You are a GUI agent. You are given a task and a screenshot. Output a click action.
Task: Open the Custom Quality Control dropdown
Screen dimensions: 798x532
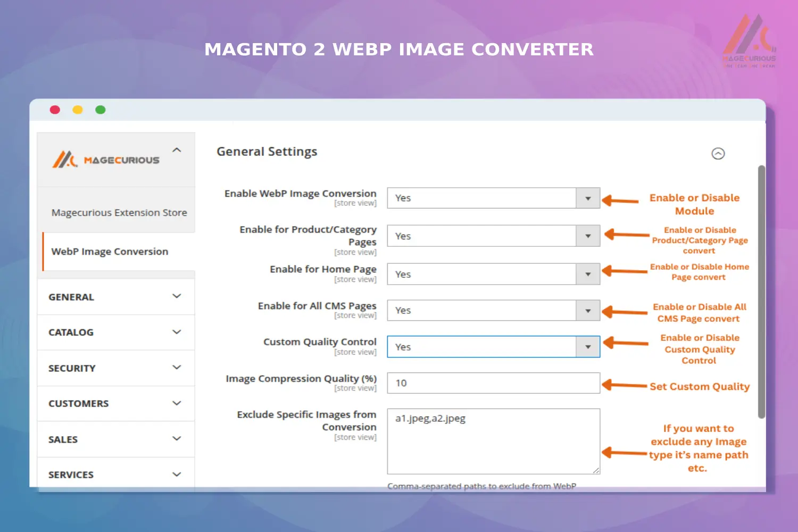pyautogui.click(x=493, y=347)
